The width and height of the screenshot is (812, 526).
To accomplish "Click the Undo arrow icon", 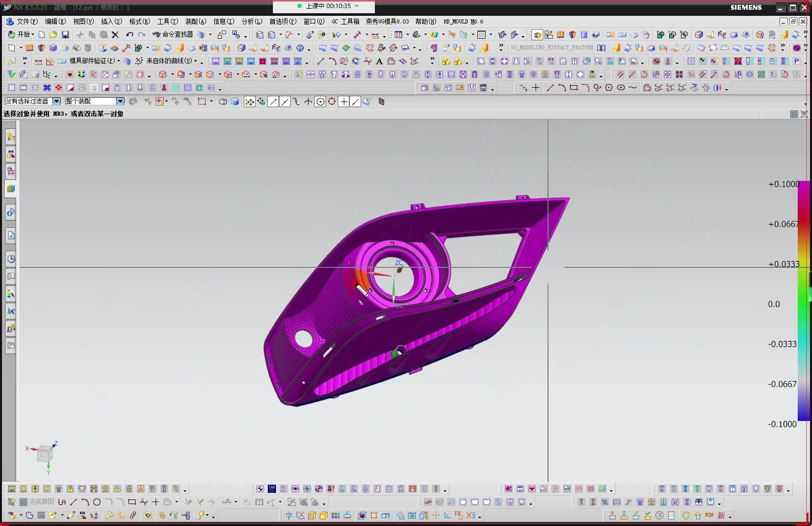I will tap(130, 35).
